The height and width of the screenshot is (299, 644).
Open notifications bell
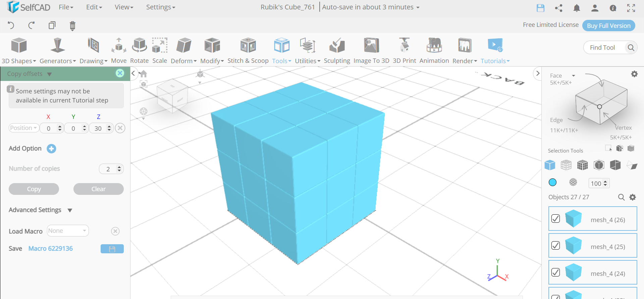click(x=577, y=8)
